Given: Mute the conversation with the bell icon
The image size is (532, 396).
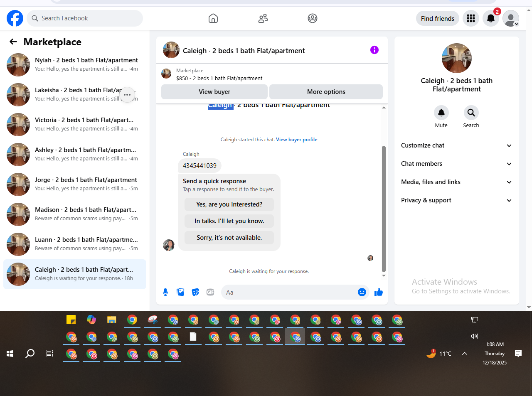Looking at the screenshot, I should [441, 113].
